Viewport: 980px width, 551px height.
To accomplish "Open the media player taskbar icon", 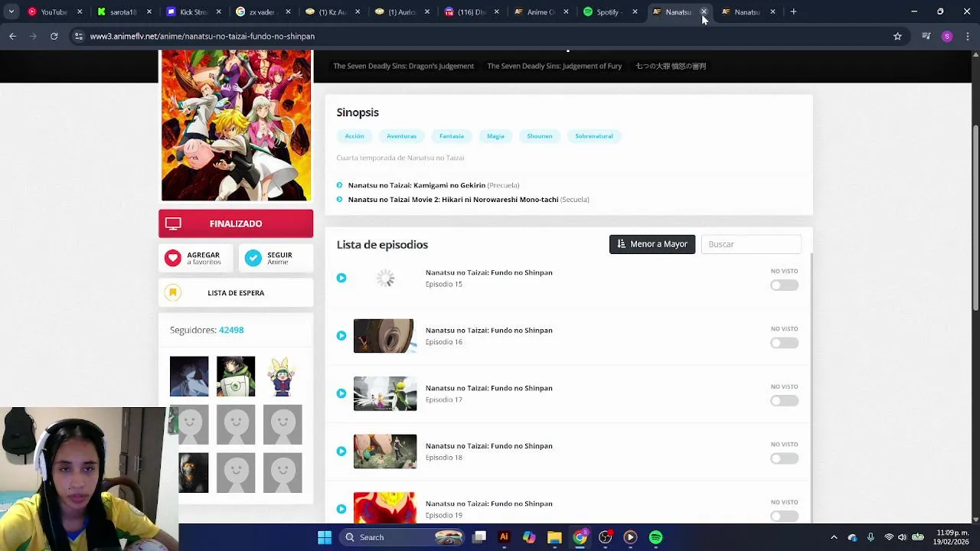I will pyautogui.click(x=630, y=537).
